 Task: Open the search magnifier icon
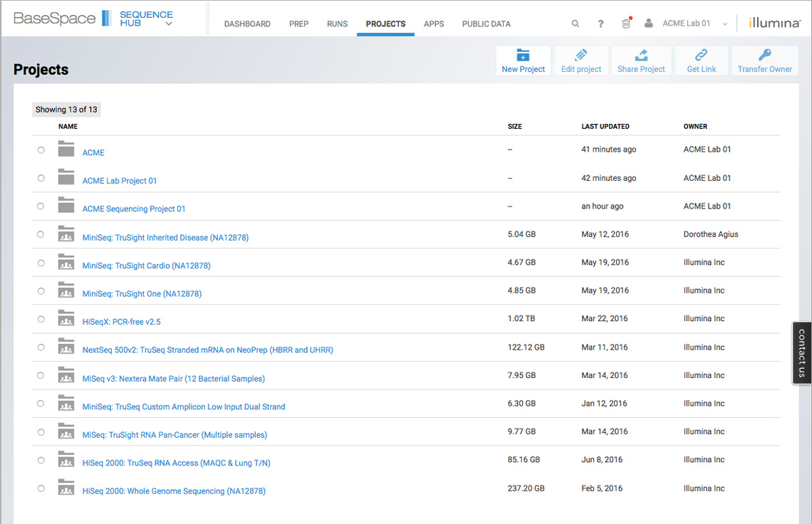pos(575,23)
